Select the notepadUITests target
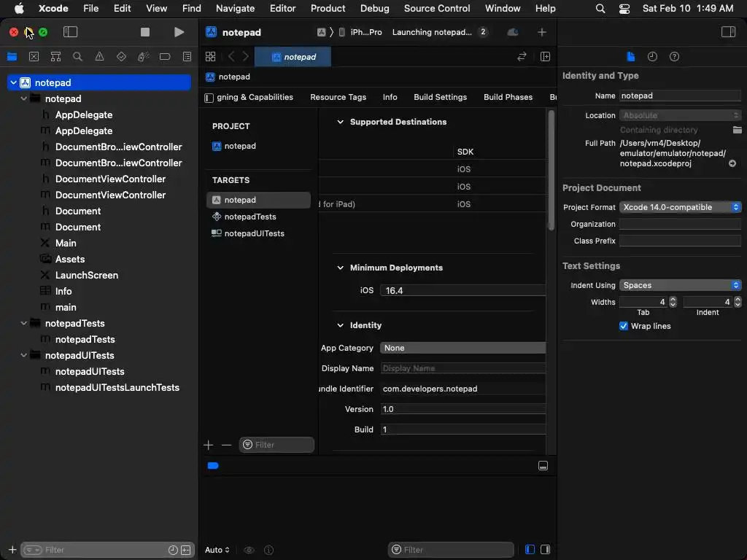Screen dimensions: 747x560 tap(259, 233)
